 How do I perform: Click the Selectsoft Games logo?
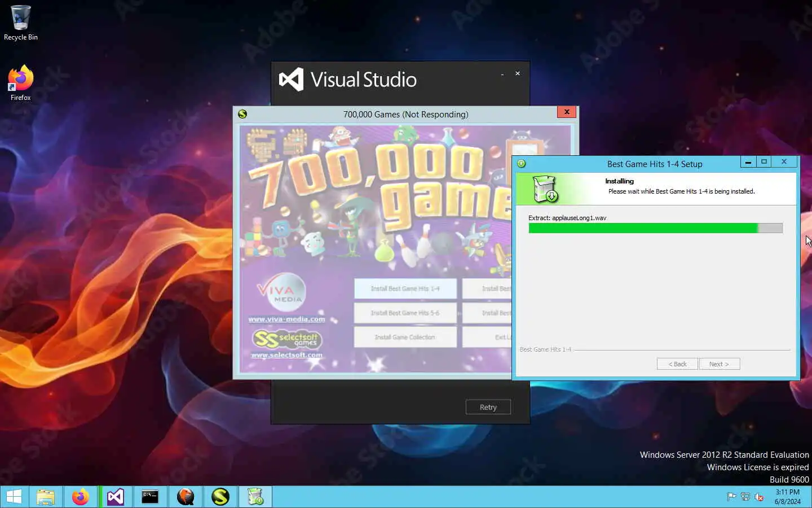coord(286,339)
